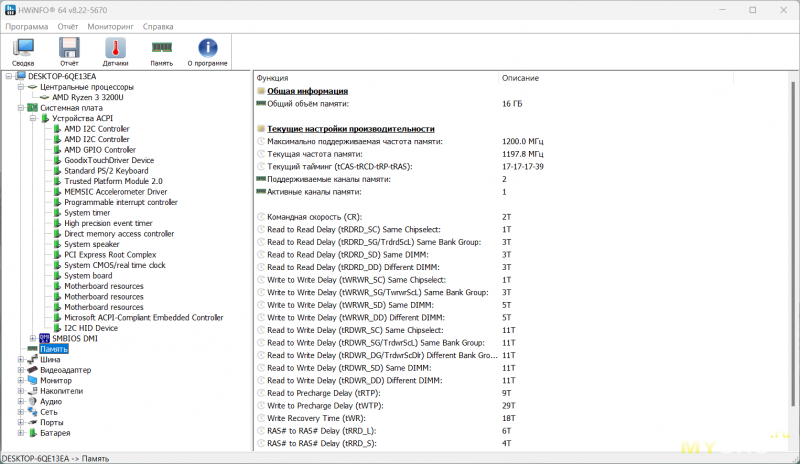Viewport: 800px width, 464px height.
Task: Click the folder icon beside Общая информация
Action: click(x=261, y=91)
